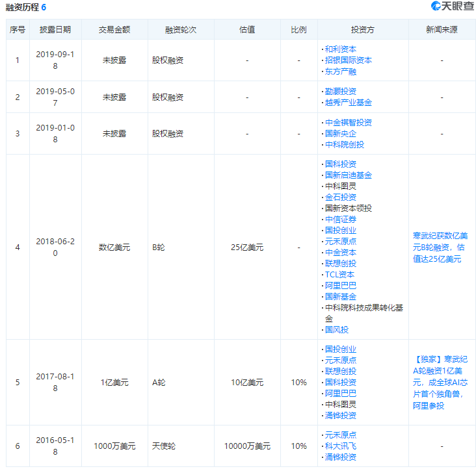Click 中科图灵 in the A轮 row

[x=340, y=404]
